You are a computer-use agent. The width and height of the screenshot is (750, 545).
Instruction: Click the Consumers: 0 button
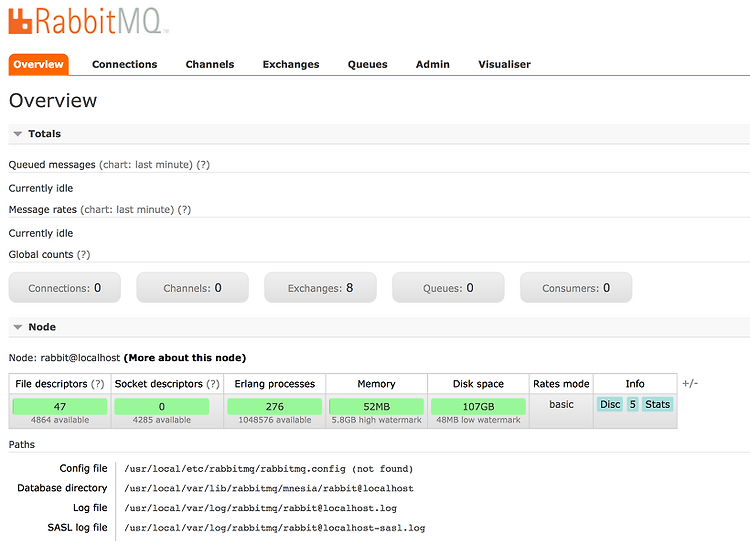pyautogui.click(x=576, y=288)
